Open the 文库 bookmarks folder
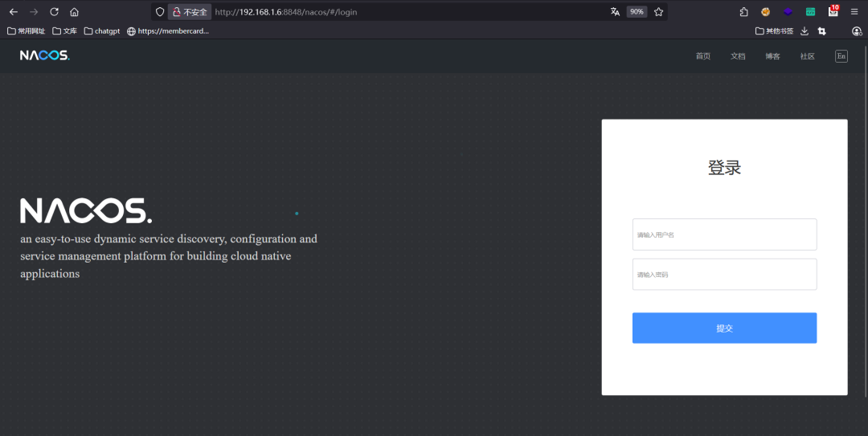Screen dimensions: 868x436 click(x=65, y=31)
